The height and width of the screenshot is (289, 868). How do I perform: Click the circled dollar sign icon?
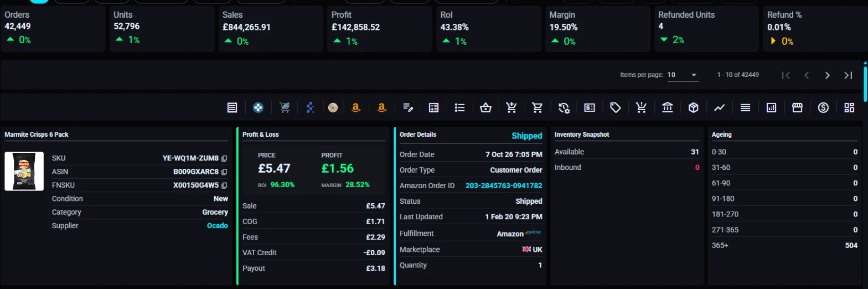[x=823, y=108]
